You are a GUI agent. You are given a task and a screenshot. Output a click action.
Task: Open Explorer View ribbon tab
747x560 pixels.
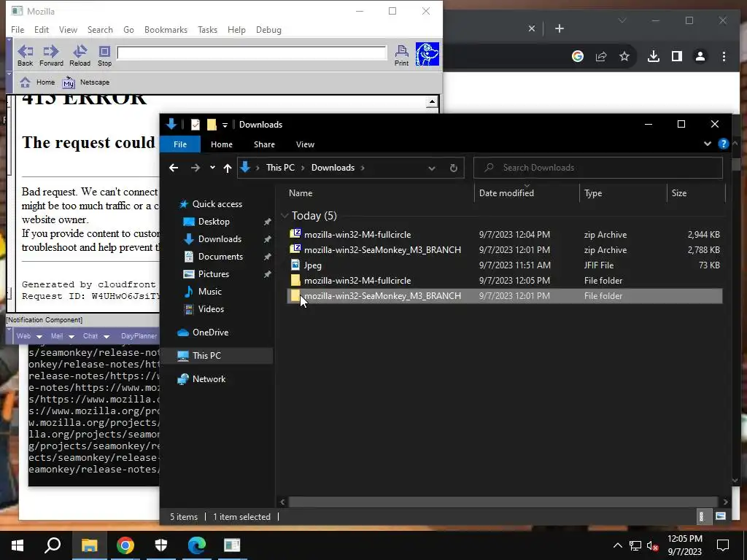[x=305, y=144]
